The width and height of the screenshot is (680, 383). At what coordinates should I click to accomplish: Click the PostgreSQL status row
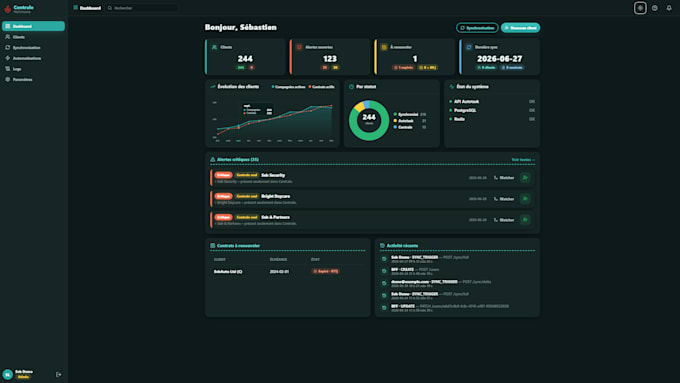(x=492, y=110)
